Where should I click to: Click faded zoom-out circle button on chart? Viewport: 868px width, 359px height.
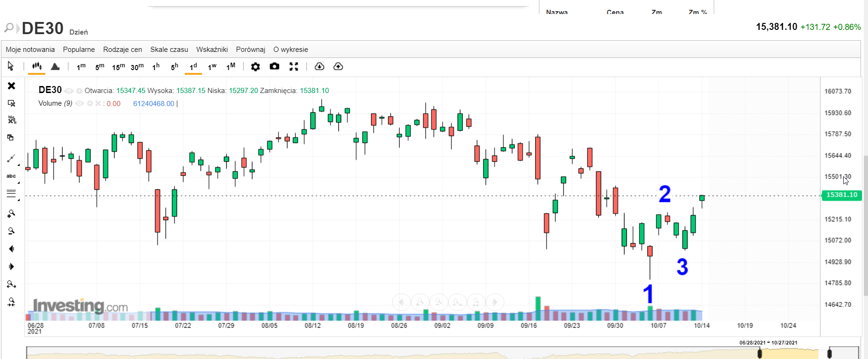pyautogui.click(x=439, y=302)
